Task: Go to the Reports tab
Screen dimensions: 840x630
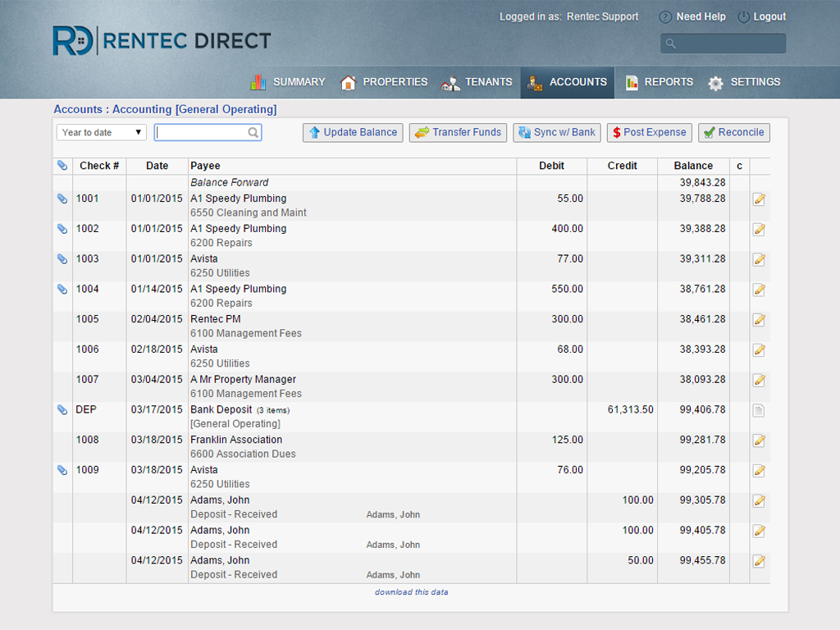Action: click(x=659, y=82)
